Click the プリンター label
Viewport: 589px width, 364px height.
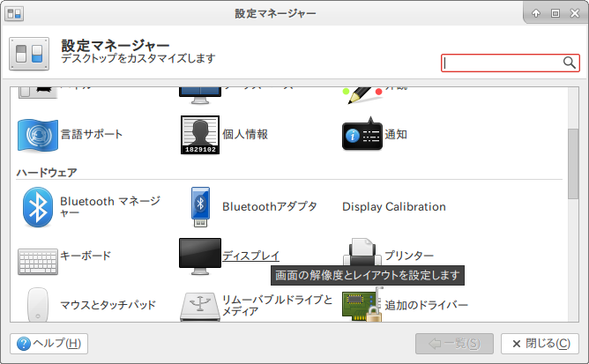click(409, 256)
